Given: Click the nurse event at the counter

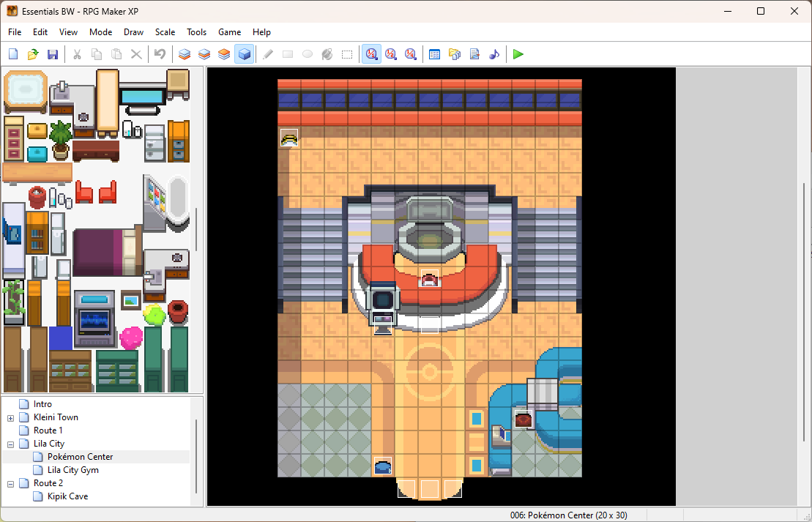Looking at the screenshot, I should (x=429, y=278).
